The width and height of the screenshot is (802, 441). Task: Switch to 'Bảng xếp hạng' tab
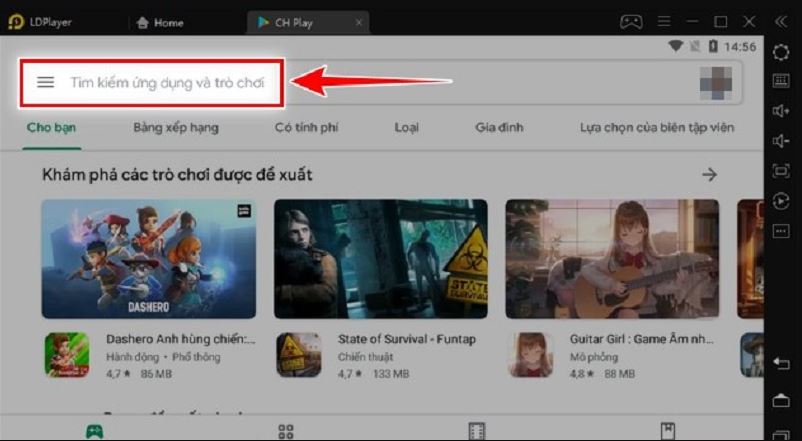point(176,128)
